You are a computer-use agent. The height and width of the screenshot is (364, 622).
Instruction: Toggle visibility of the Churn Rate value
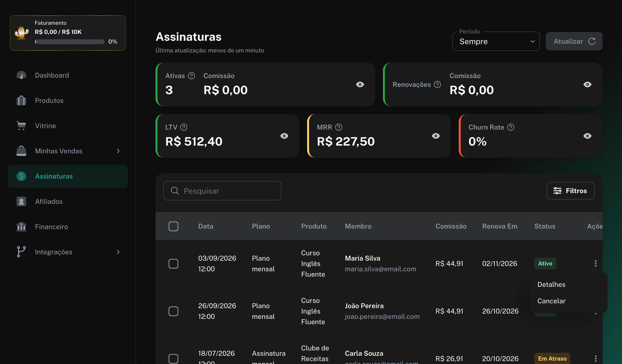(x=587, y=136)
